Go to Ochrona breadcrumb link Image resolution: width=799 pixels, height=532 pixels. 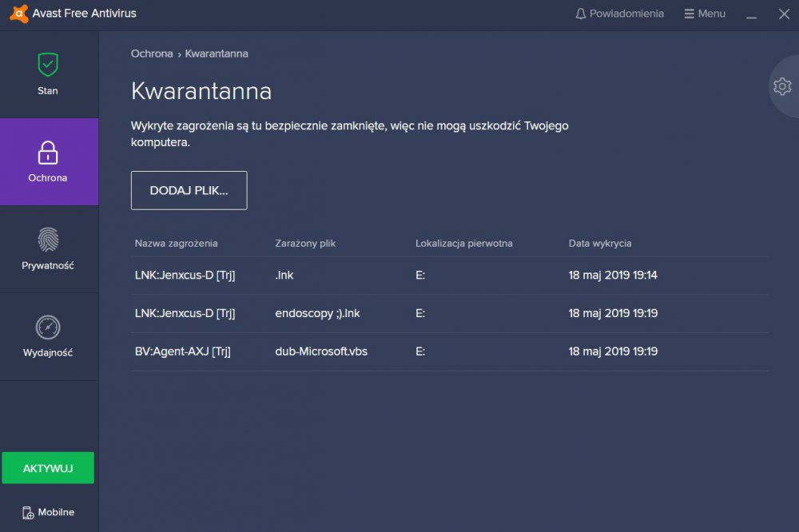coord(152,54)
